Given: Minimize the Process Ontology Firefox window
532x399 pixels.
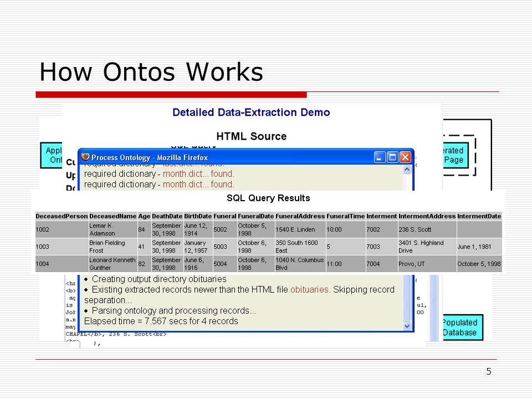Looking at the screenshot, I should click(380, 157).
